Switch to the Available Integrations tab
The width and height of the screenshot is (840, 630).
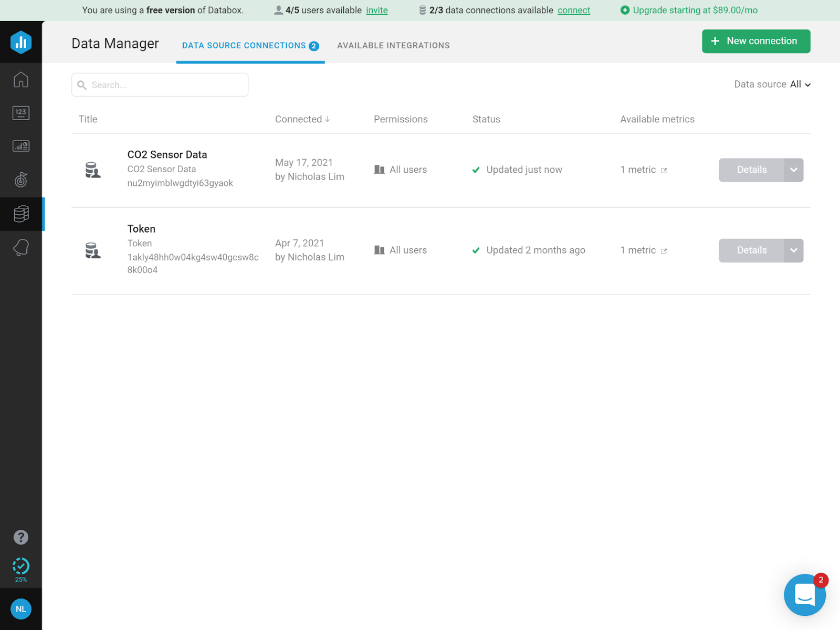[394, 45]
